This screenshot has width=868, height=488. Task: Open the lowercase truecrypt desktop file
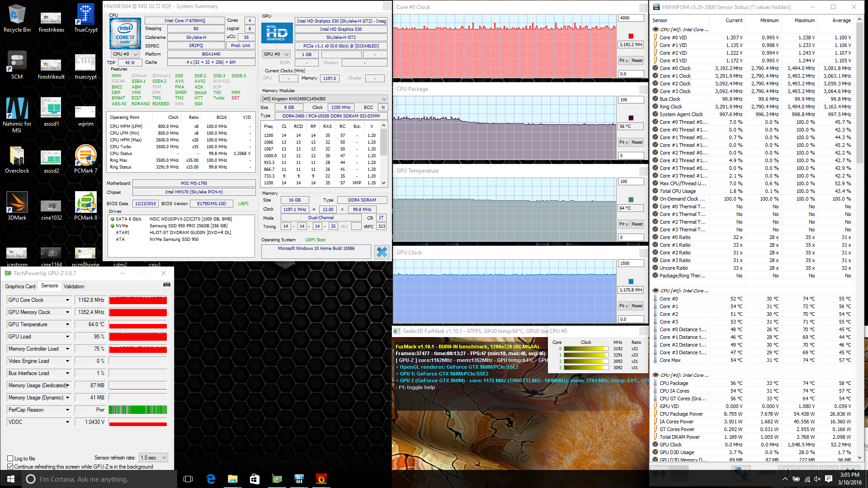coord(85,67)
